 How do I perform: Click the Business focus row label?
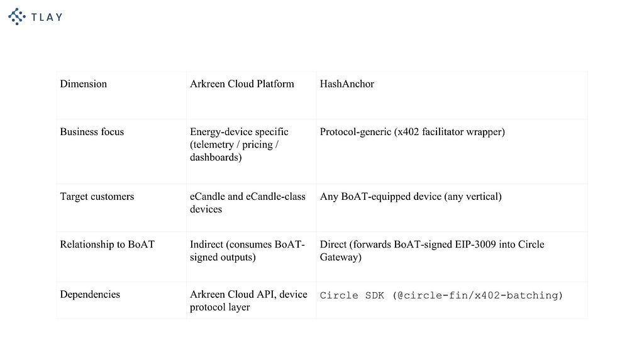[x=92, y=132]
